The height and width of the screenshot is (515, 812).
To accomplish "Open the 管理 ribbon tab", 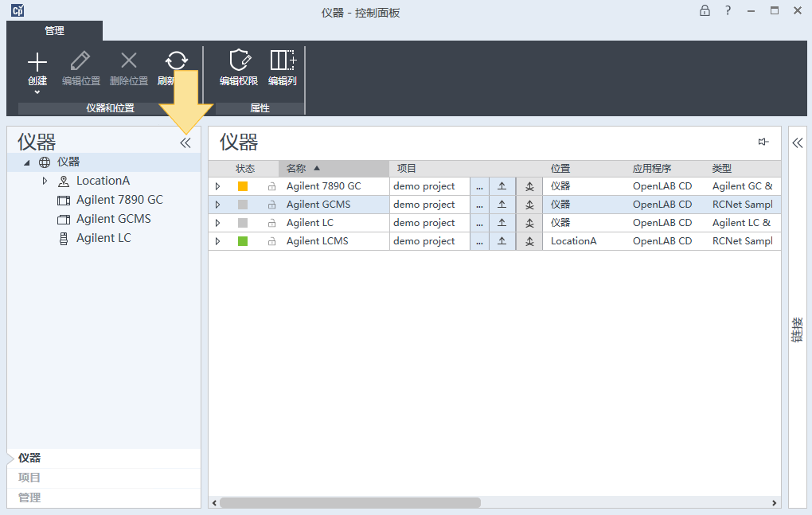I will pos(54,30).
